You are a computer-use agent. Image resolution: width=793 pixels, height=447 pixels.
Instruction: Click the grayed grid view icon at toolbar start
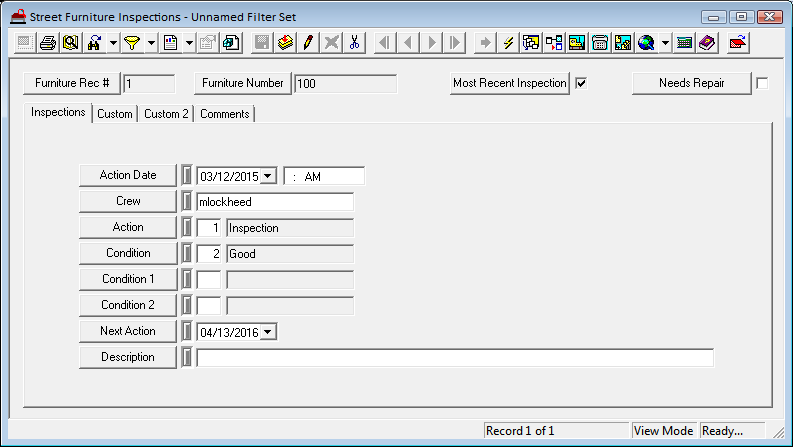pos(24,43)
